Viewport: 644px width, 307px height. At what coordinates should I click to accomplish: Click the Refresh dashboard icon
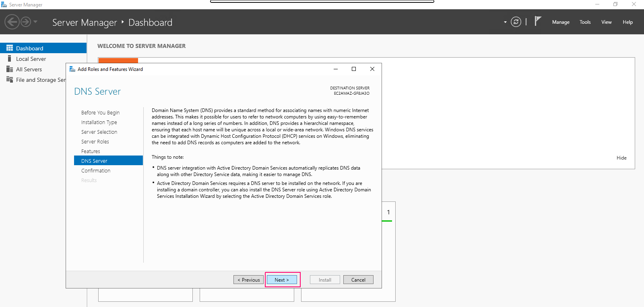(x=516, y=22)
